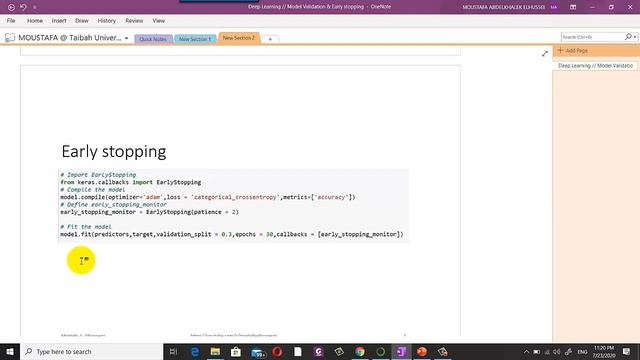This screenshot has width=640, height=360.
Task: Show hidden system tray icons
Action: pos(526,352)
